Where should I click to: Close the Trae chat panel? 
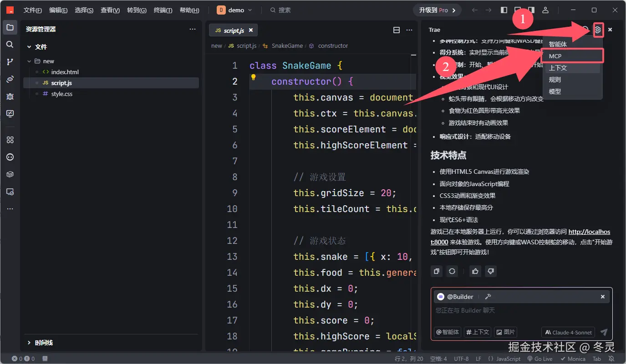pos(610,30)
